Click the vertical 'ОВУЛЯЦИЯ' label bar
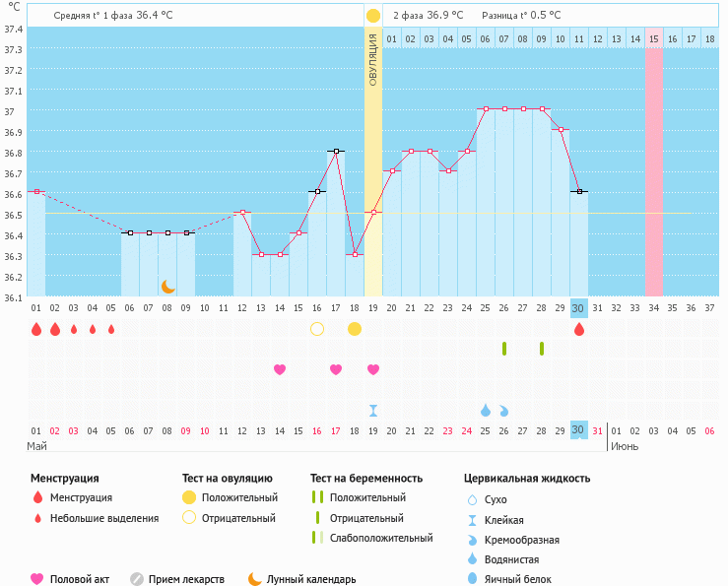The width and height of the screenshot is (728, 586). point(373,59)
